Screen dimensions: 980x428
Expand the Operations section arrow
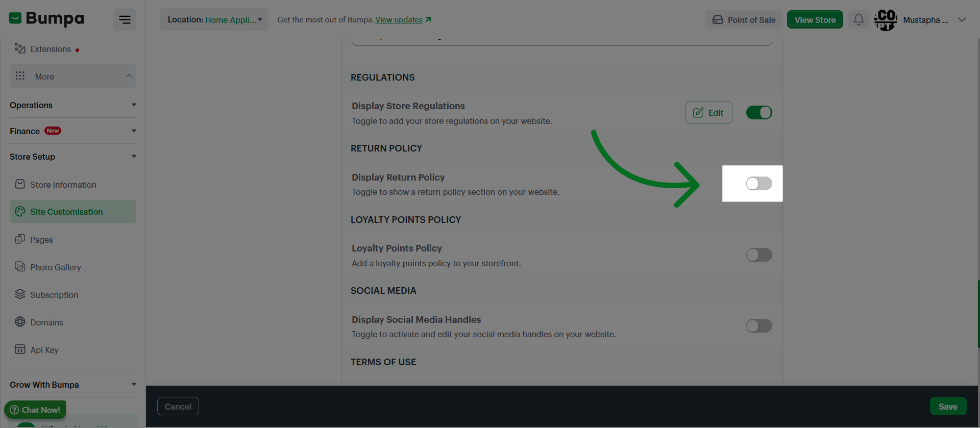coord(134,105)
